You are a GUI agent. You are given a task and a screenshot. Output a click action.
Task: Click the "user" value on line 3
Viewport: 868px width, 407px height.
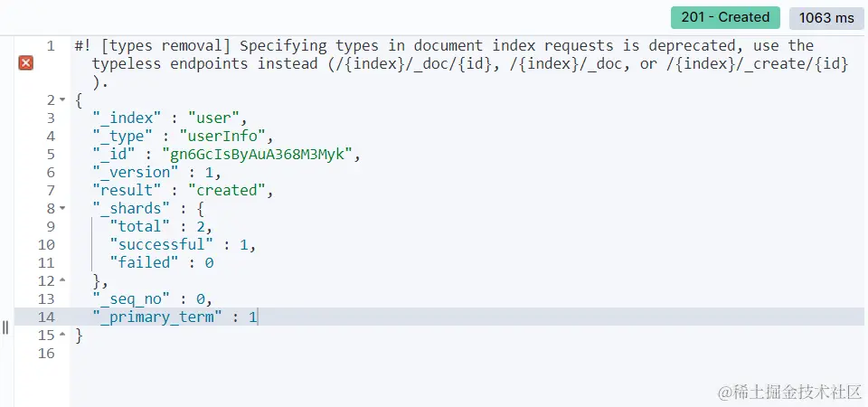tap(213, 118)
